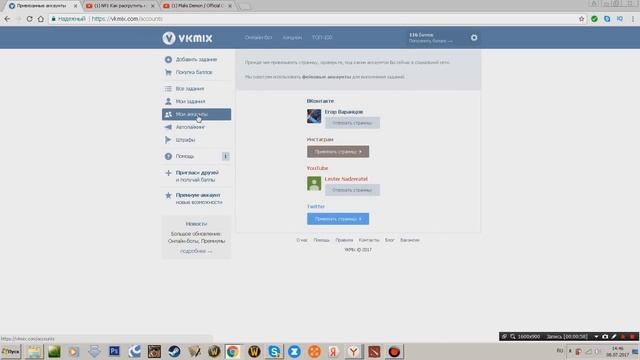Click the Chrome icon in the taskbar
Screen dimensions: 640x360
coord(233,351)
